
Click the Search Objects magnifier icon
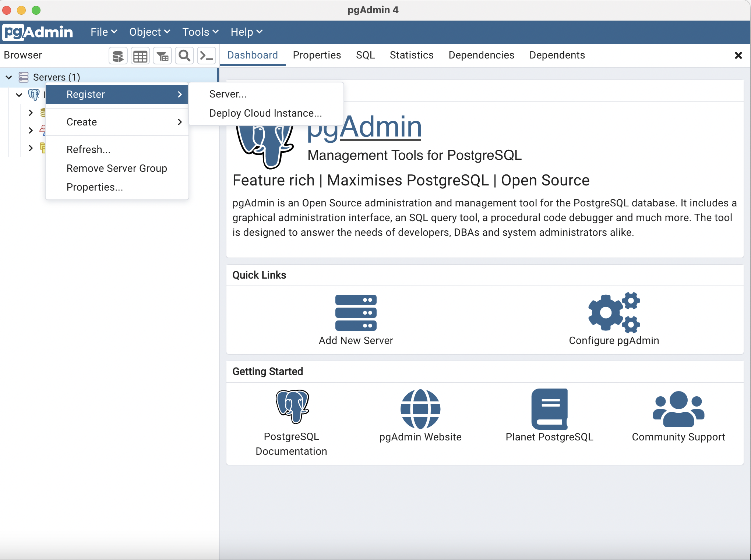tap(184, 56)
